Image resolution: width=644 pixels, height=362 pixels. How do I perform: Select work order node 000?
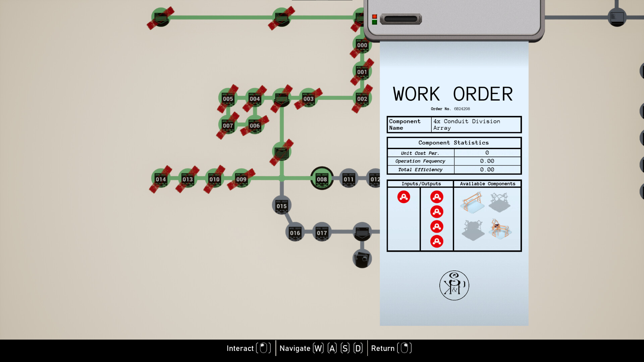point(362,45)
